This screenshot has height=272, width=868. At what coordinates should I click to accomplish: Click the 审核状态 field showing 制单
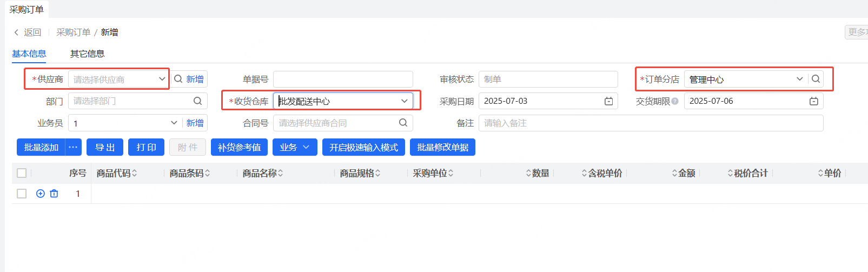click(548, 79)
